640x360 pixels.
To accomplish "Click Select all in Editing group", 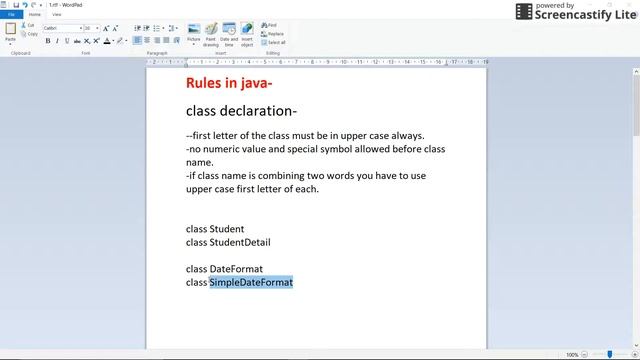I will (x=273, y=42).
